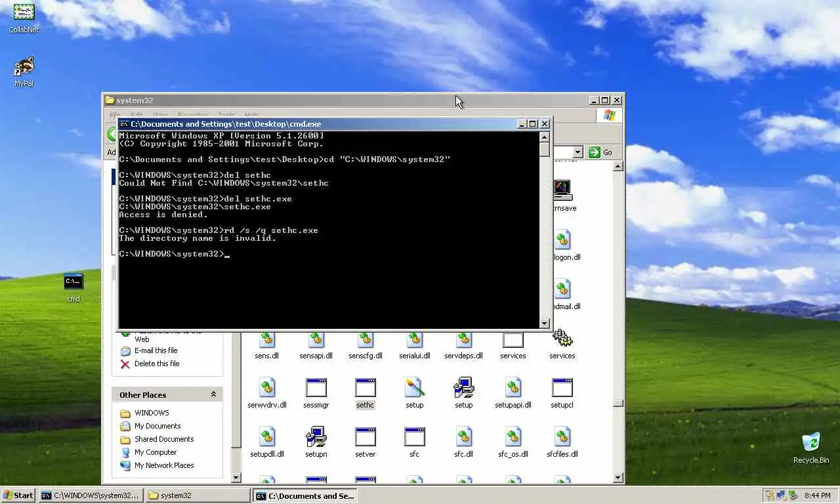Select the CollabNet desktop icon

click(24, 18)
